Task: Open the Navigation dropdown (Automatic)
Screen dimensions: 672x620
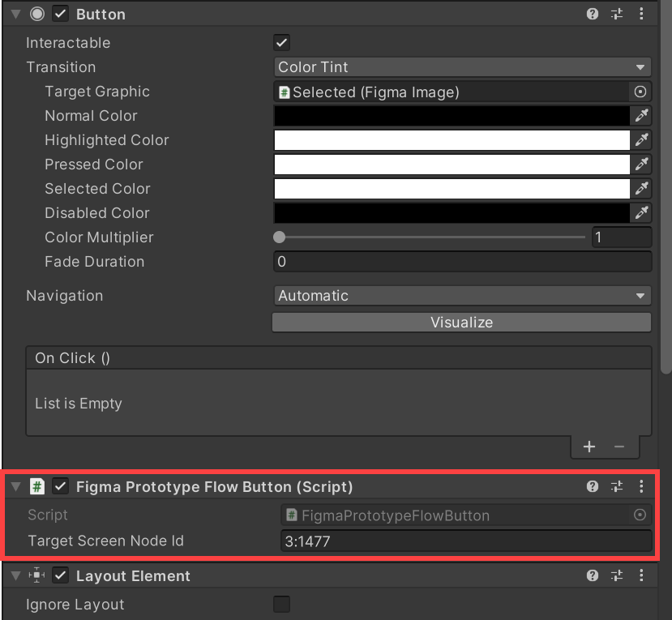Action: pos(462,296)
